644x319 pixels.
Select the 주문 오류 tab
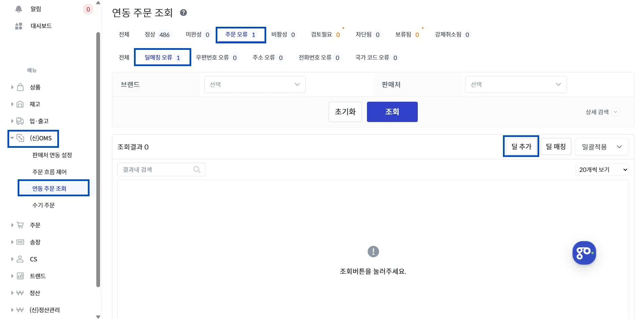(241, 35)
